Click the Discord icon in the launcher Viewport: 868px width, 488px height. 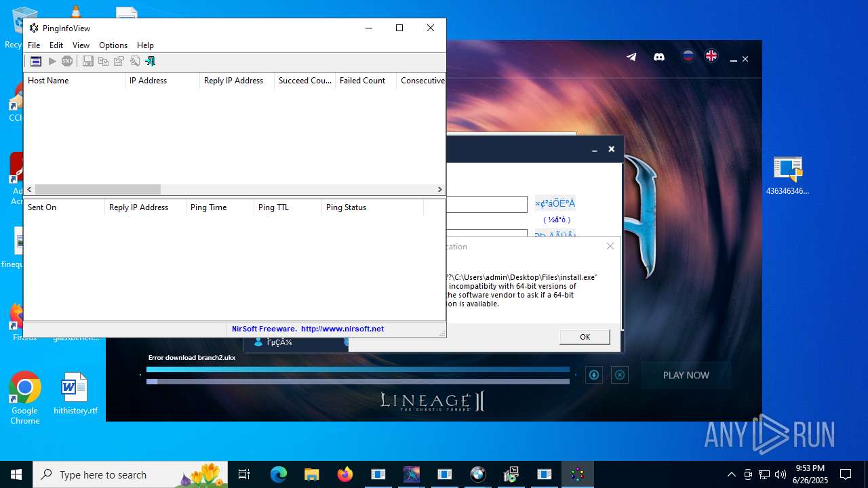658,57
